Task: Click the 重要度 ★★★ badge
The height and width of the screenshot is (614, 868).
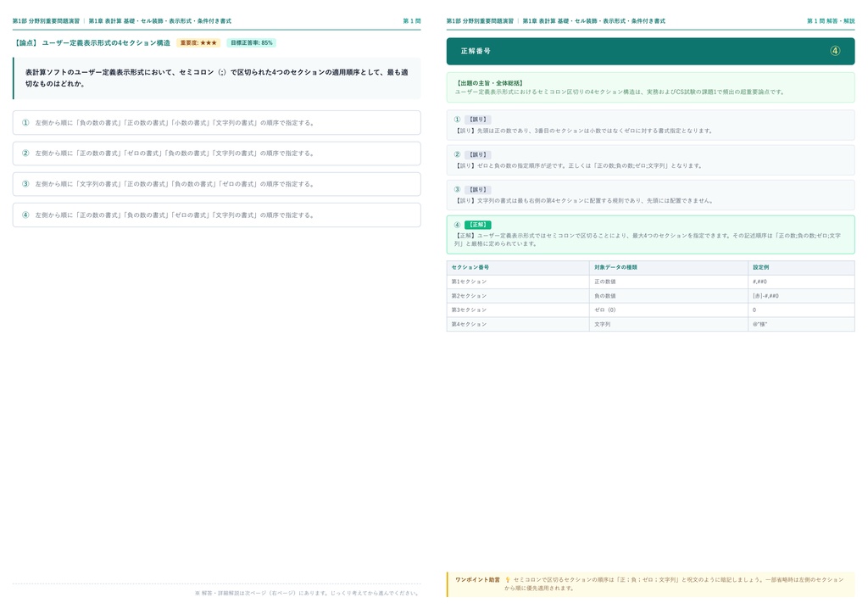Action: tap(198, 42)
